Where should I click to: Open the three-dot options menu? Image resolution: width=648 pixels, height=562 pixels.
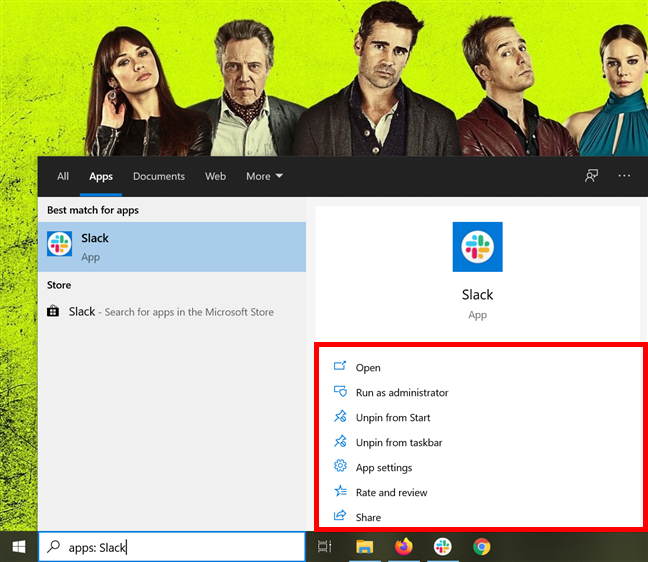click(624, 176)
